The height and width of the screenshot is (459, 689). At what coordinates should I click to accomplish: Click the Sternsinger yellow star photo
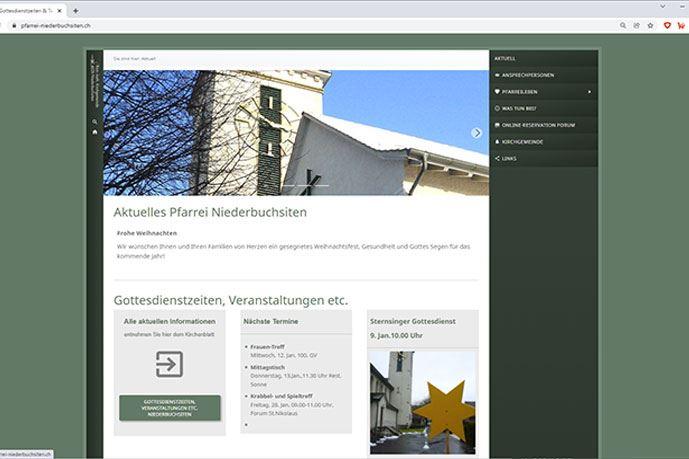tap(423, 402)
